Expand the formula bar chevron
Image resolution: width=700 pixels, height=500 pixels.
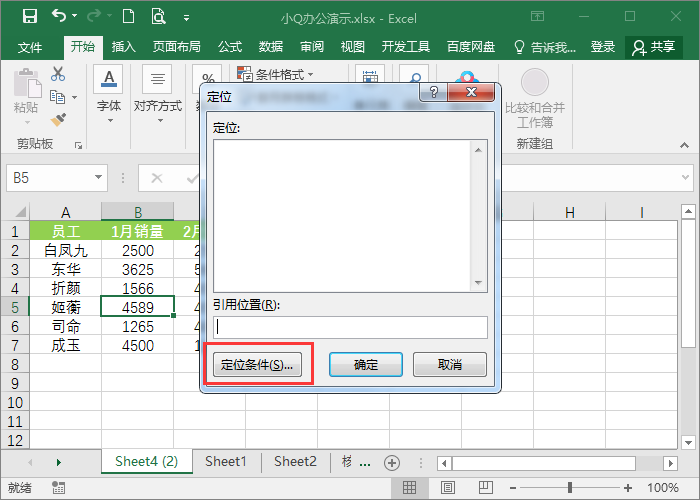686,177
